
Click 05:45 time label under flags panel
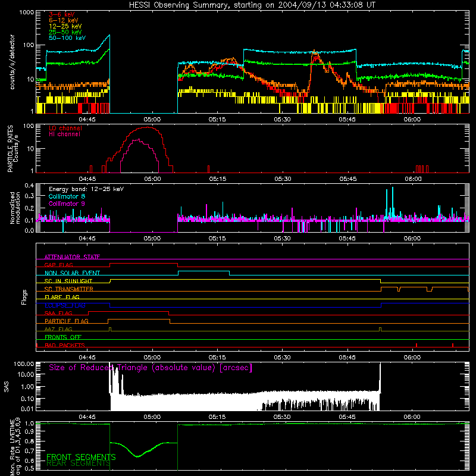tap(347, 358)
